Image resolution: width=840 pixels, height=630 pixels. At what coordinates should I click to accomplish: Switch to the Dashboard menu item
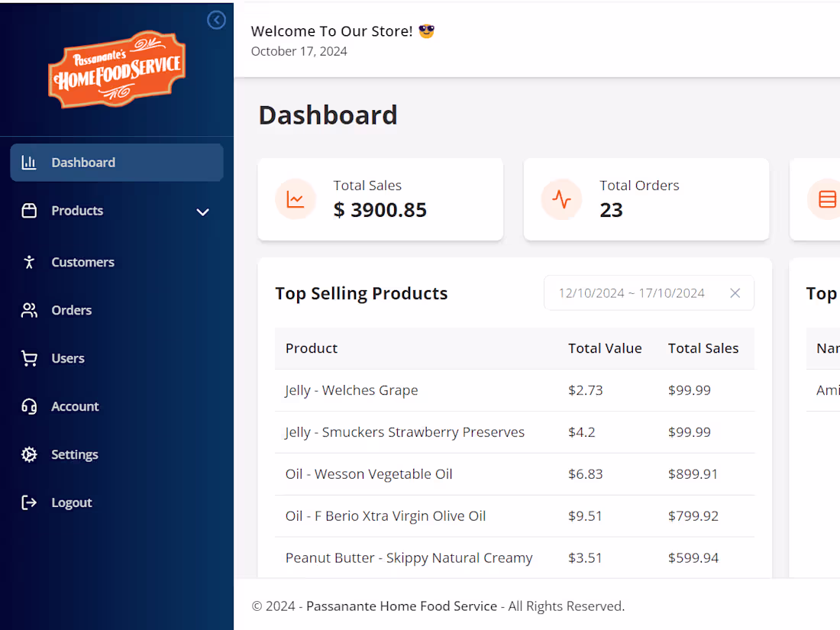tap(83, 162)
